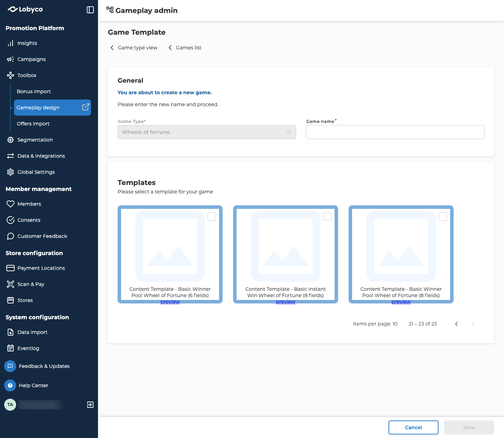Click the Global Settings gear icon
504x438 pixels.
(x=10, y=172)
